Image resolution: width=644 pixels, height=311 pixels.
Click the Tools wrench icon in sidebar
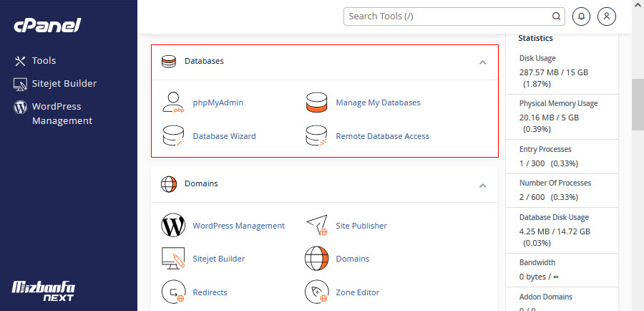coord(20,61)
